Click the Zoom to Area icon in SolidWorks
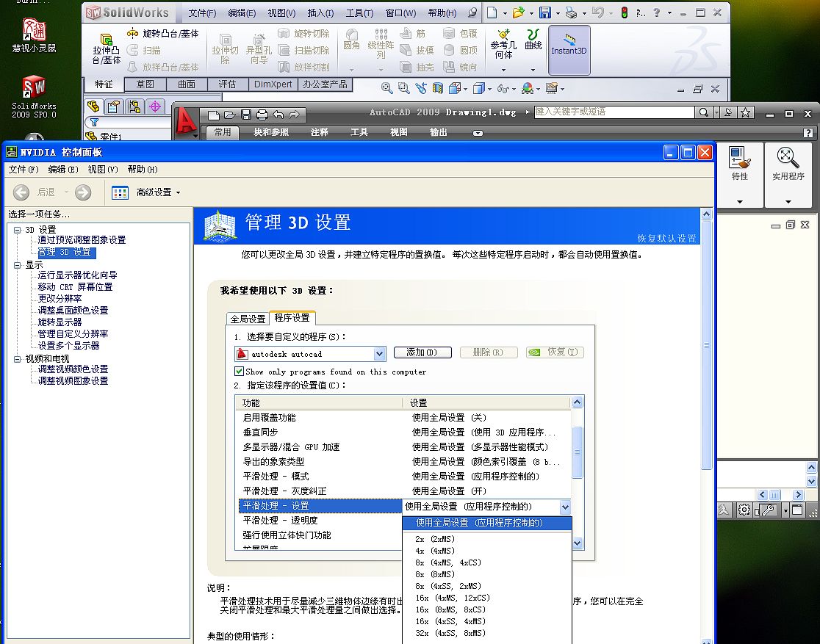Image resolution: width=820 pixels, height=644 pixels. tap(403, 88)
